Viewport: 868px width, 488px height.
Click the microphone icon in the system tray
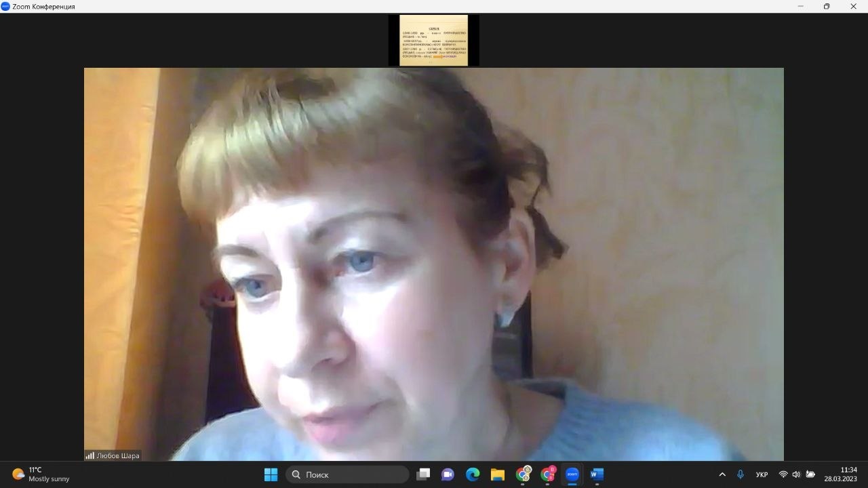coord(741,474)
